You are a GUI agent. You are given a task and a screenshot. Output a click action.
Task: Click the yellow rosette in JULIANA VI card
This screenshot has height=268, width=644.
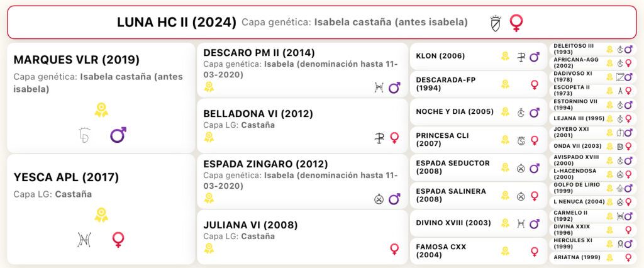[x=209, y=248]
